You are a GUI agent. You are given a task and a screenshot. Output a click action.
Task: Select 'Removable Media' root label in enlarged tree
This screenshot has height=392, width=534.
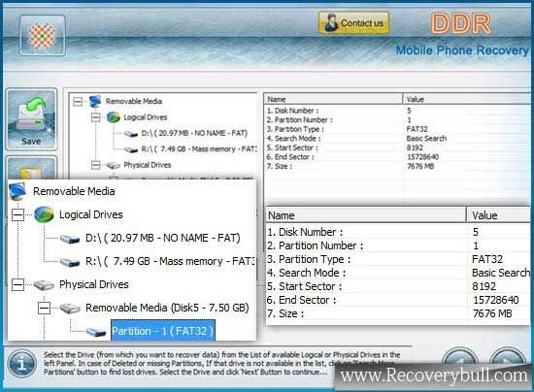click(74, 191)
